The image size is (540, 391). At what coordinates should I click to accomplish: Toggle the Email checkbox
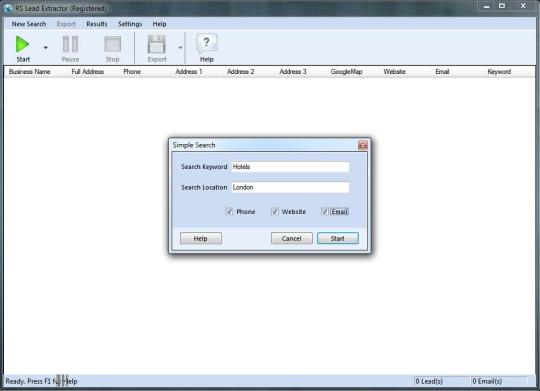[324, 212]
